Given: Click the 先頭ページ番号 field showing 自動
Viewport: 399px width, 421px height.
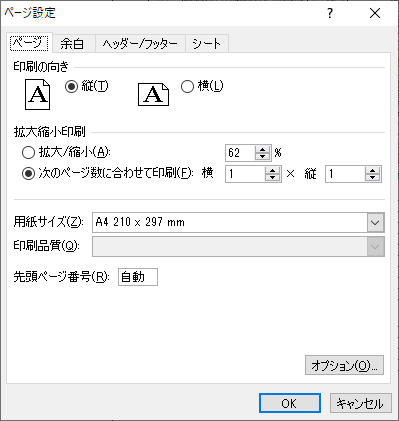Looking at the screenshot, I should pos(138,277).
